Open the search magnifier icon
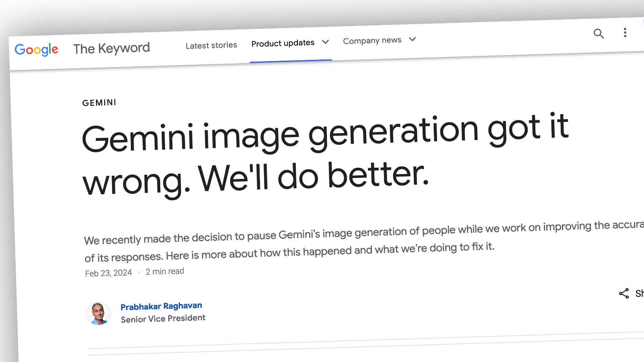 599,33
